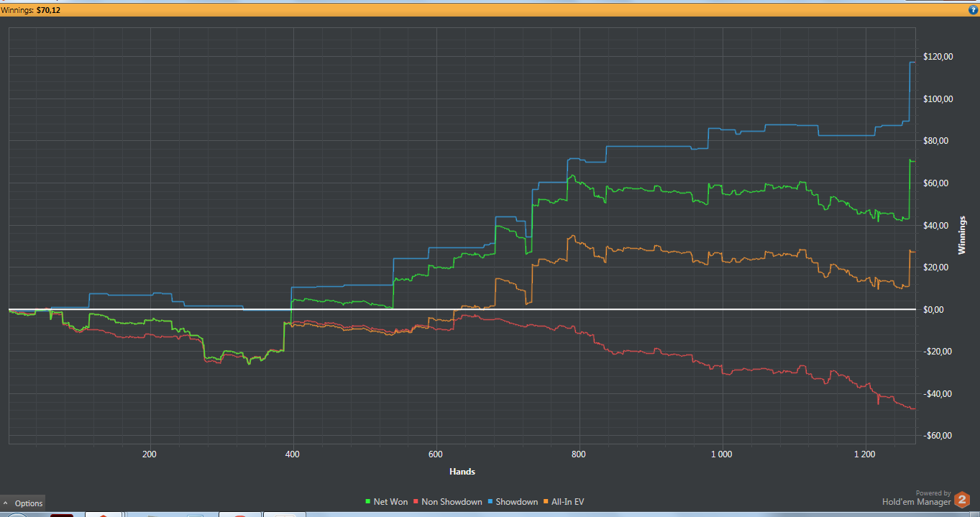Viewport: 980px width, 517px height.
Task: Open the Options button
Action: 23,503
